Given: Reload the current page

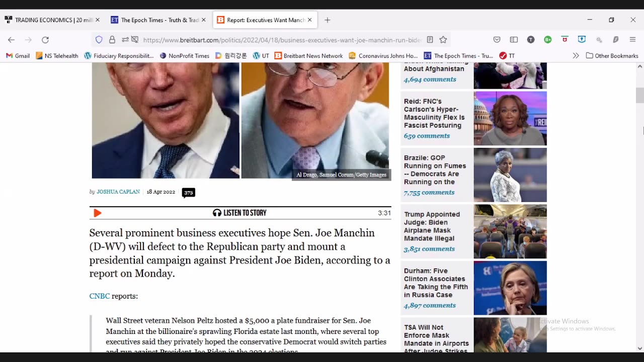Looking at the screenshot, I should [45, 40].
